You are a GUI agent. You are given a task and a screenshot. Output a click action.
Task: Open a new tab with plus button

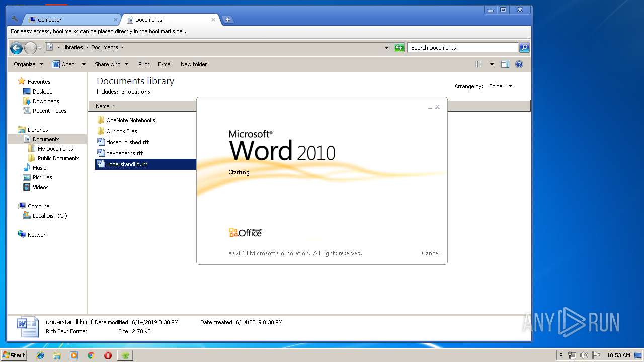tap(228, 20)
